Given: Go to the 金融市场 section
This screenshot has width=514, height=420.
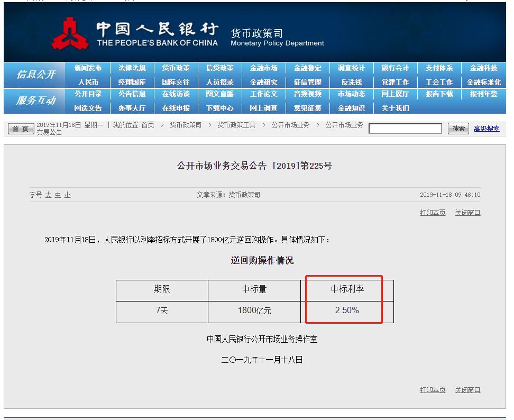Looking at the screenshot, I should point(263,68).
